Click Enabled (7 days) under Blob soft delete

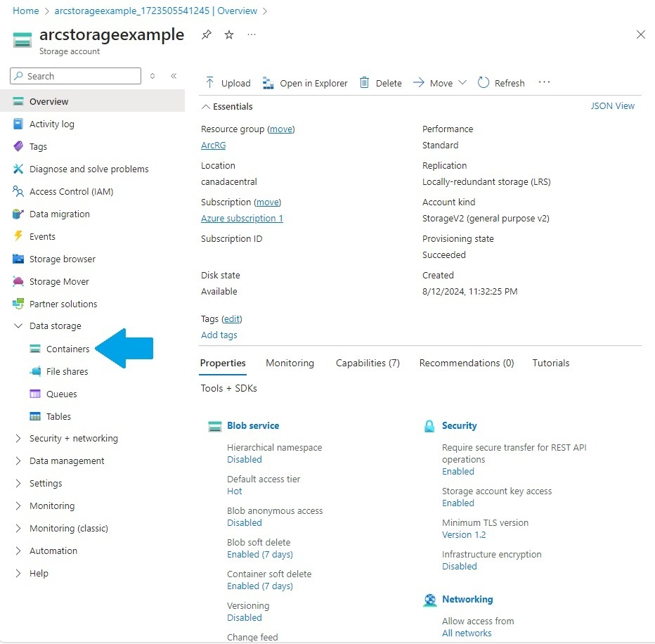point(260,554)
